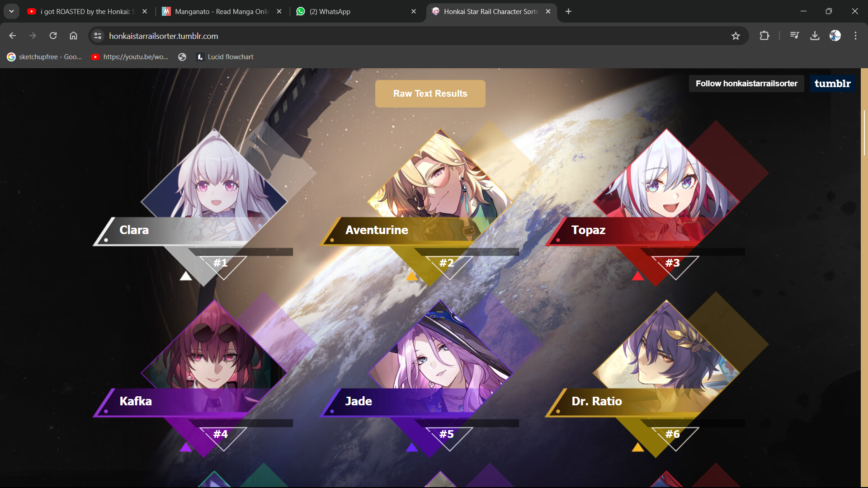Expand the triangle under Clara's rank
This screenshot has height=488, width=868.
pyautogui.click(x=185, y=277)
